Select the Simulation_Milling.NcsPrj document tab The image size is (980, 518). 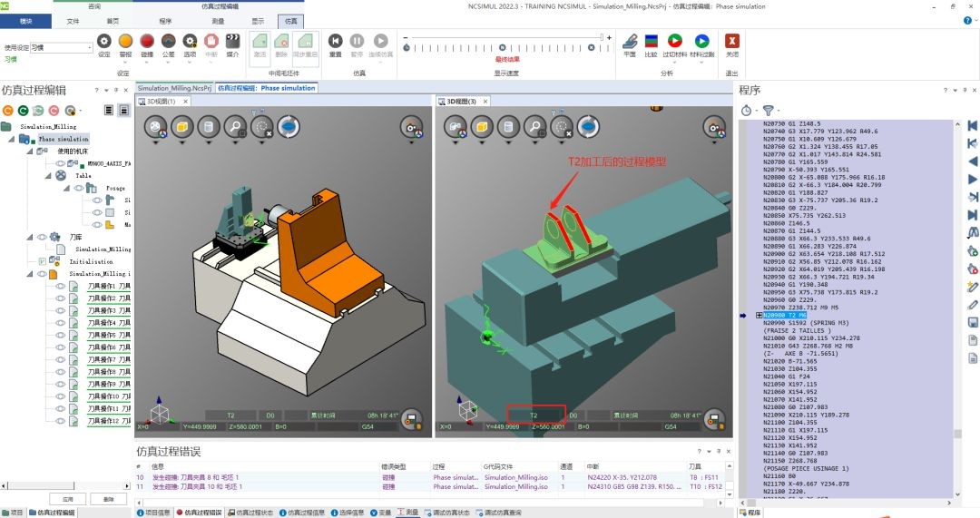pyautogui.click(x=174, y=88)
